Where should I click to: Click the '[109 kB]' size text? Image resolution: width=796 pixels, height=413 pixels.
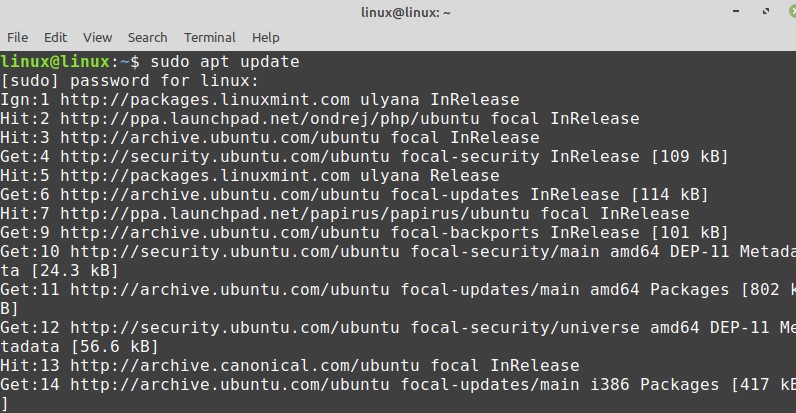tap(688, 157)
